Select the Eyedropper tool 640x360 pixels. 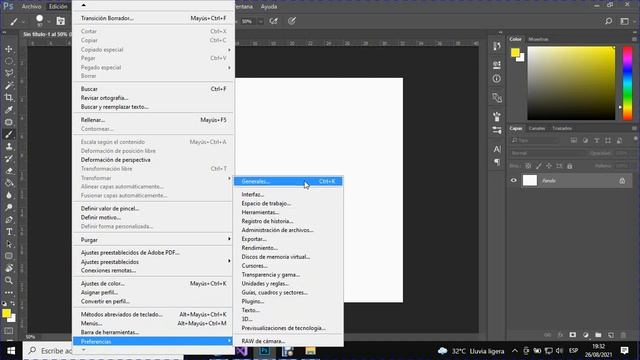[x=9, y=110]
